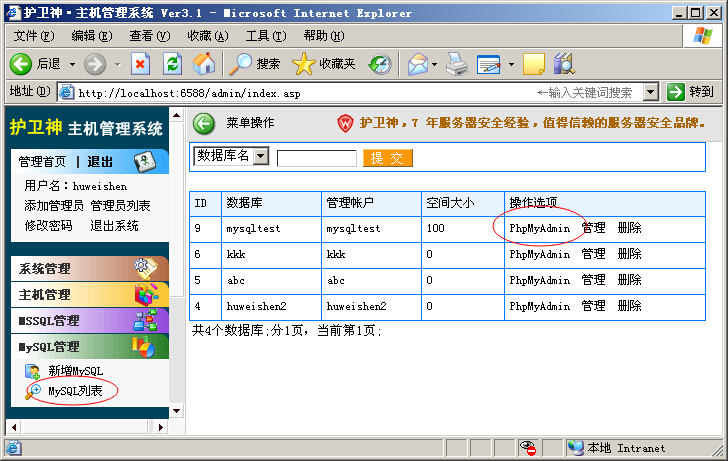
Task: Click the green back arrow beside 菜单操作
Action: coord(204,124)
